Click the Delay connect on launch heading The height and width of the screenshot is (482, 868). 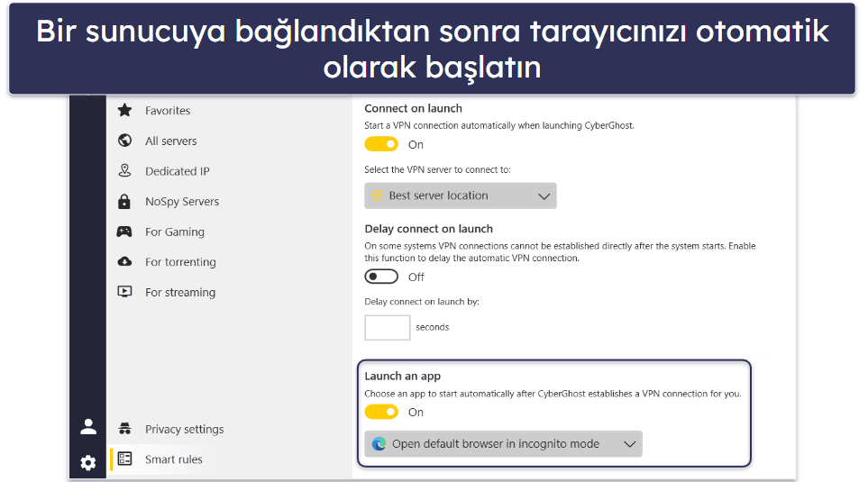428,229
